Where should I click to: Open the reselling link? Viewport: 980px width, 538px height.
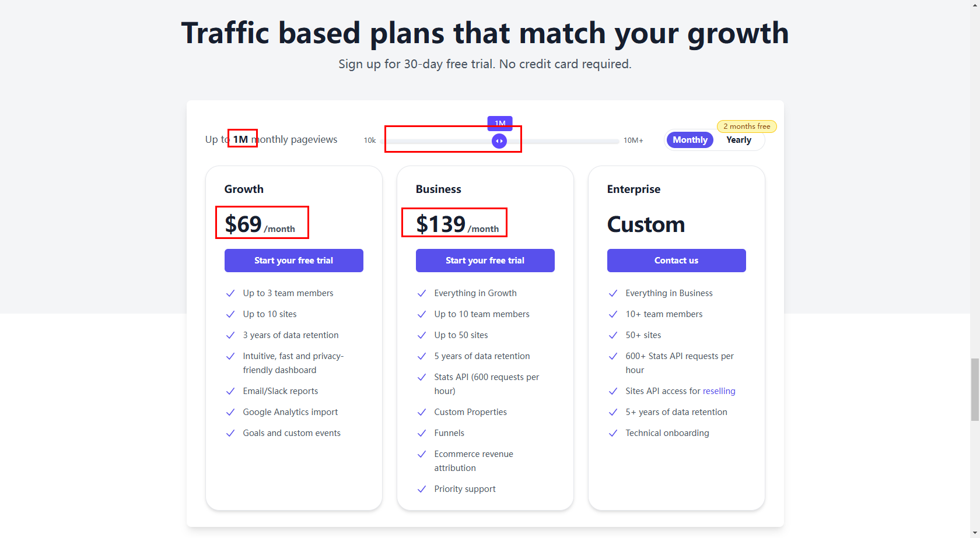pos(719,391)
